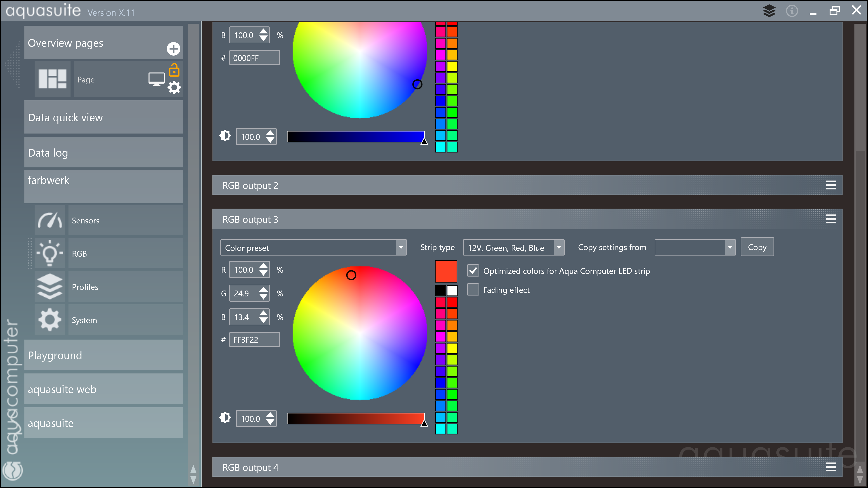Click the info icon in title bar
The height and width of the screenshot is (488, 868).
click(x=792, y=11)
